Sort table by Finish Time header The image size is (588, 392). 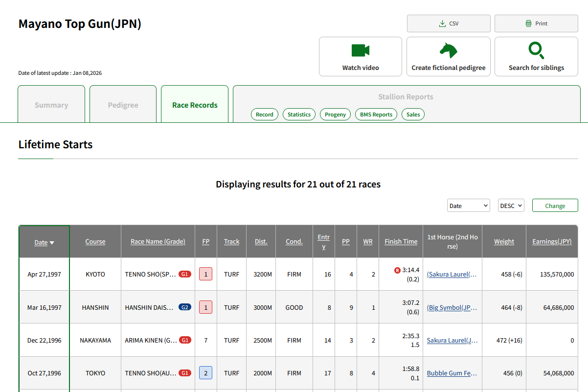(x=401, y=241)
